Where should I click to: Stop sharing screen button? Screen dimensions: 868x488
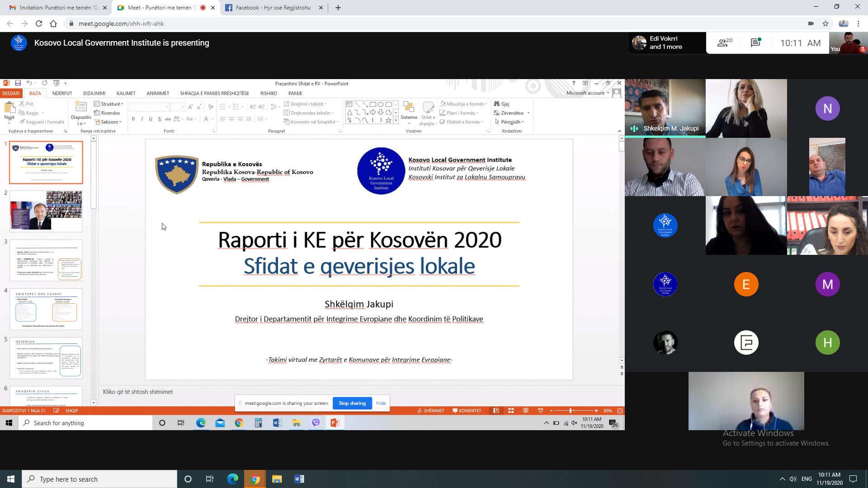click(352, 403)
